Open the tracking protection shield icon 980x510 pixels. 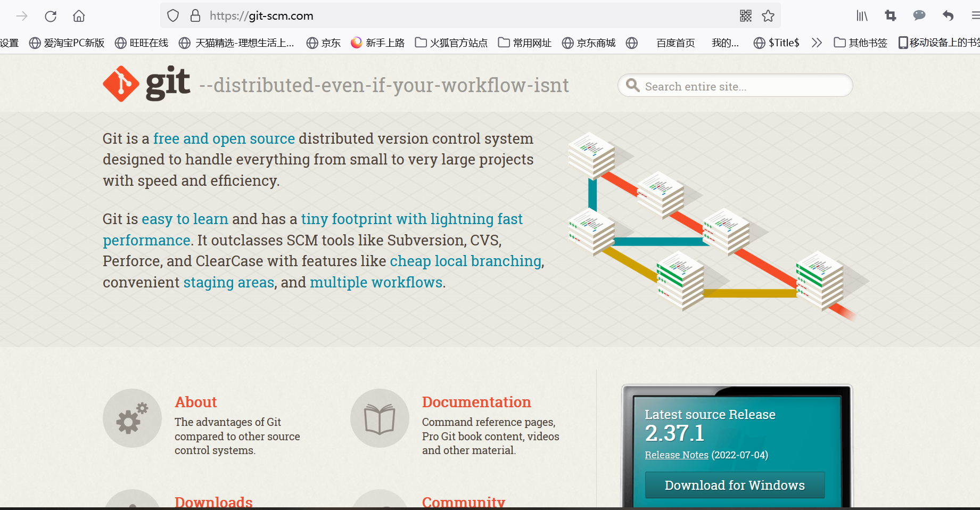click(173, 16)
